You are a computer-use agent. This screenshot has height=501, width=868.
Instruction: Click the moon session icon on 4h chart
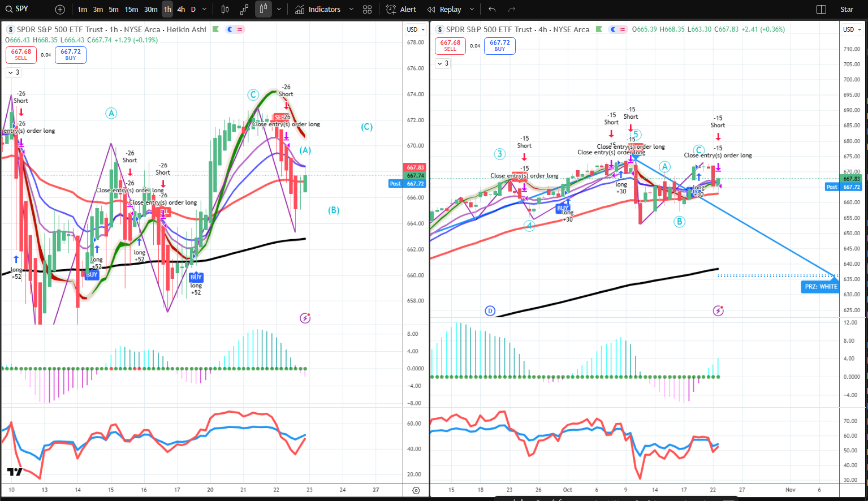(x=613, y=29)
